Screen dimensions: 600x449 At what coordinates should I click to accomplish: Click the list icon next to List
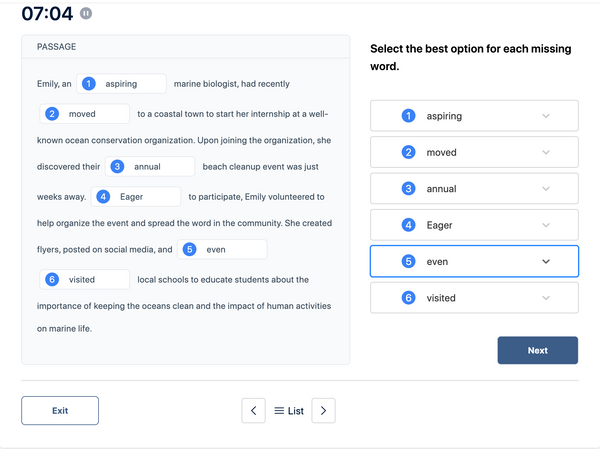(x=279, y=411)
